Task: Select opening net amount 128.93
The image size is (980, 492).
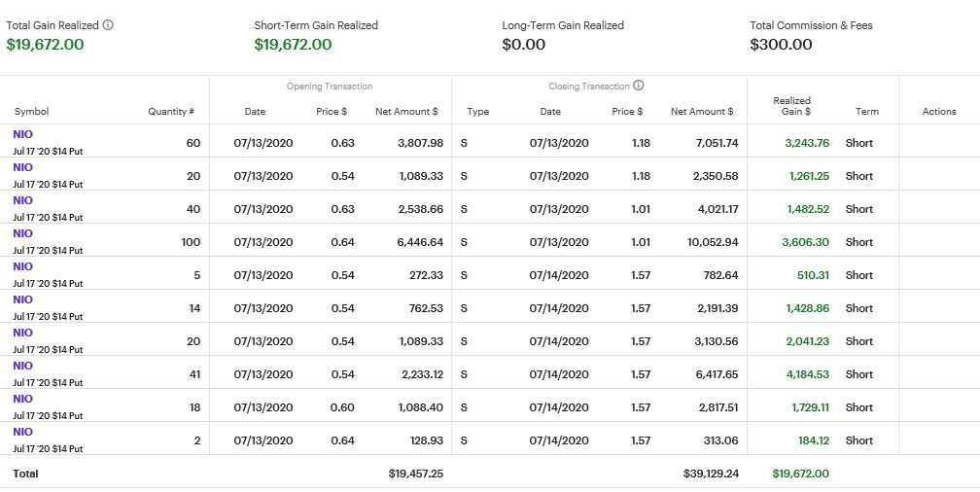Action: [426, 441]
